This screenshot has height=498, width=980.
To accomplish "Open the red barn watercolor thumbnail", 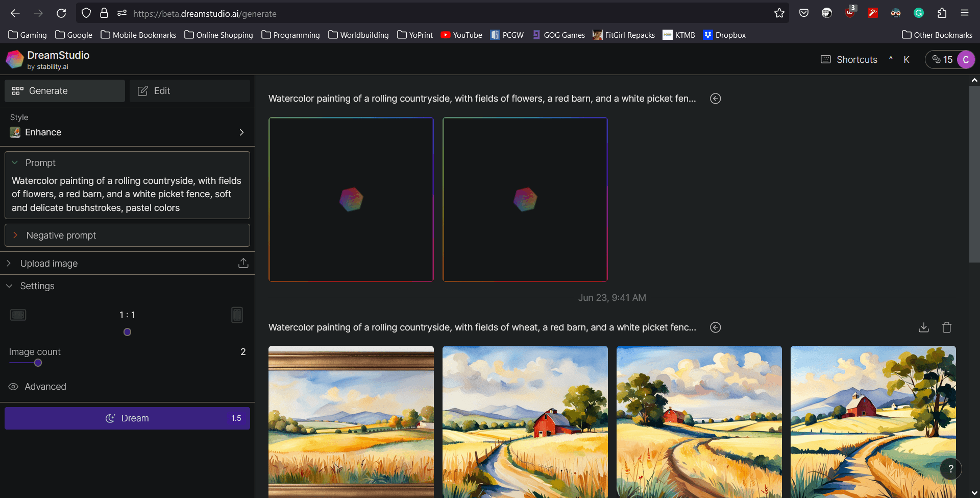I will click(525, 421).
